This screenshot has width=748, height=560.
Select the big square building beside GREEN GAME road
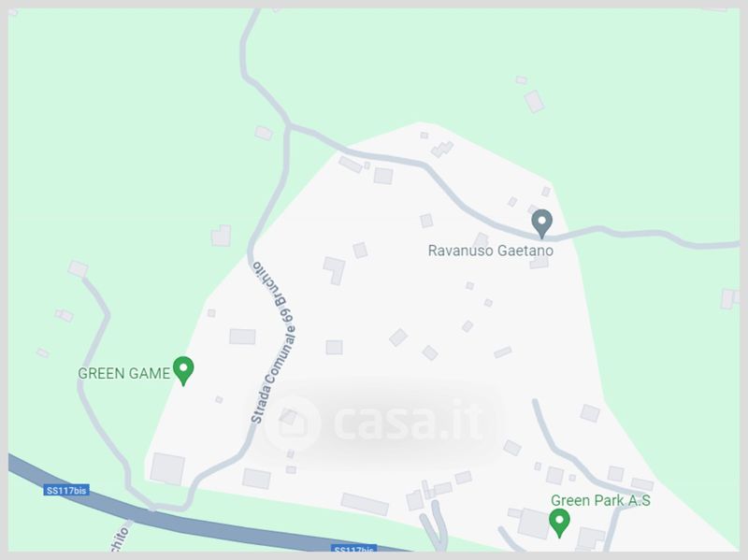(167, 469)
